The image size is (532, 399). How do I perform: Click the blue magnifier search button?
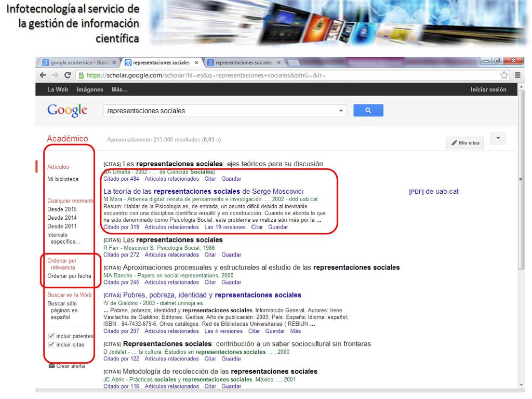[x=368, y=110]
